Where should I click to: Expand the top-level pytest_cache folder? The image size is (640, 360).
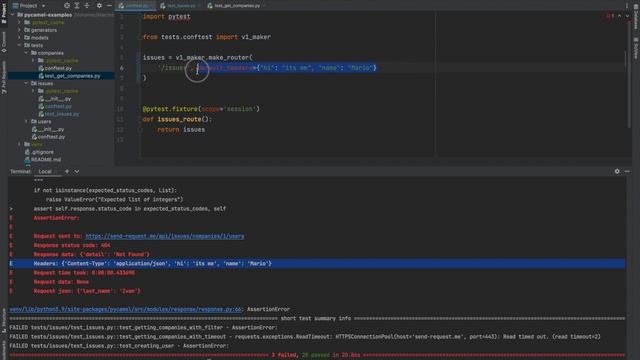(x=20, y=22)
